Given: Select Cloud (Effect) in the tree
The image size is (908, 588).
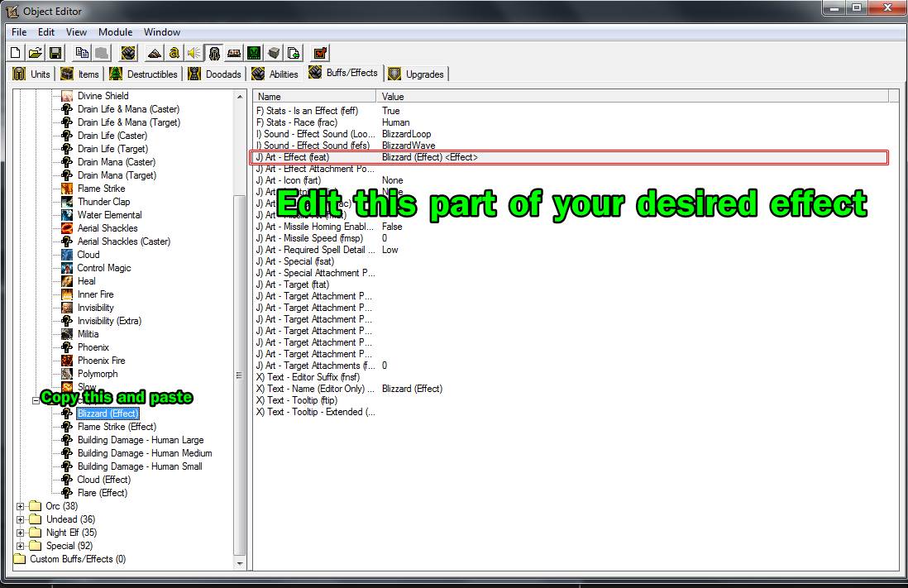Looking at the screenshot, I should click(104, 480).
